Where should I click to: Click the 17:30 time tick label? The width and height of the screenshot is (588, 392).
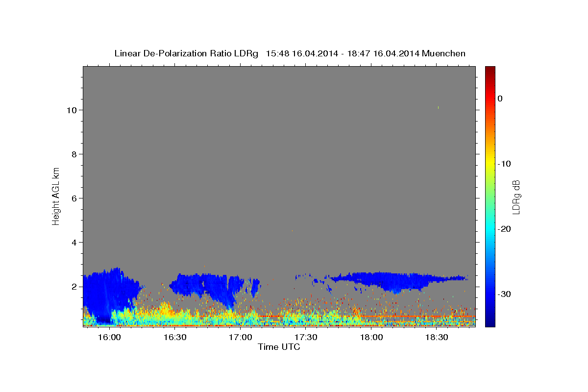[306, 338]
